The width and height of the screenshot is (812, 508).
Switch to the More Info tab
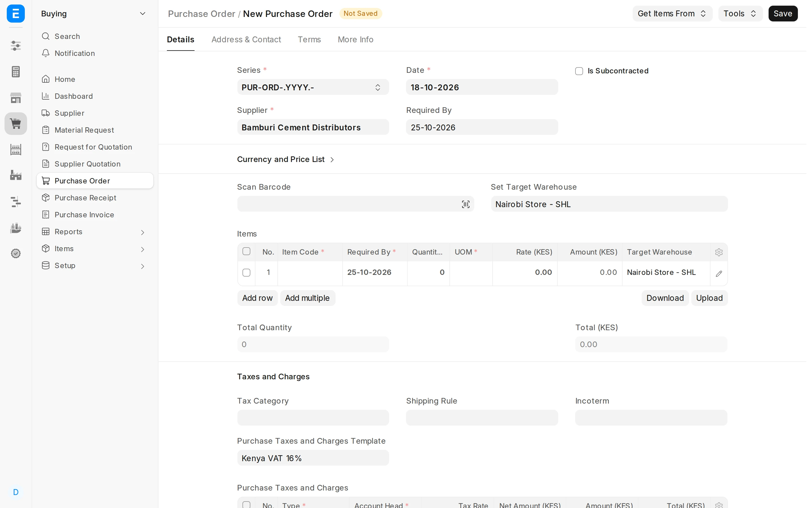[x=355, y=40]
